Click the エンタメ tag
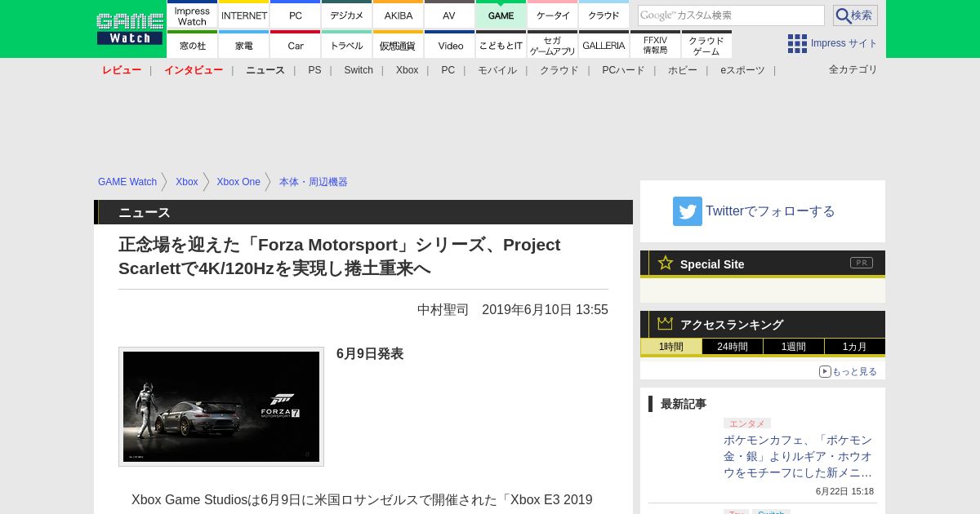The height and width of the screenshot is (514, 980). pyautogui.click(x=747, y=423)
